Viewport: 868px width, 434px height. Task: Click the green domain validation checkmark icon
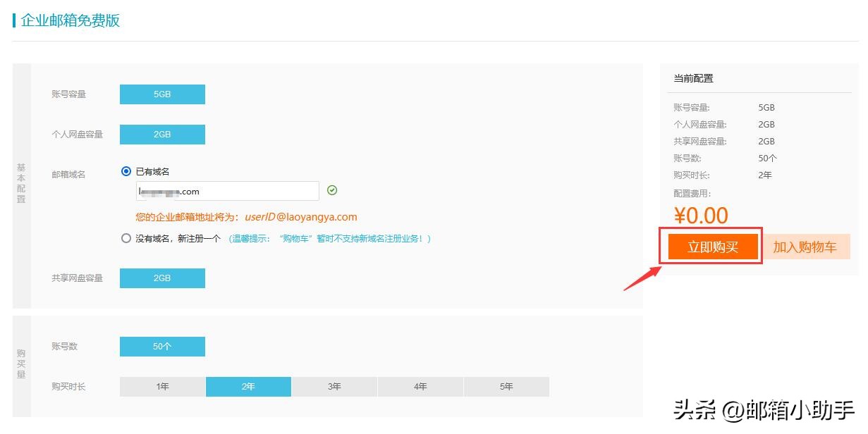coord(332,190)
